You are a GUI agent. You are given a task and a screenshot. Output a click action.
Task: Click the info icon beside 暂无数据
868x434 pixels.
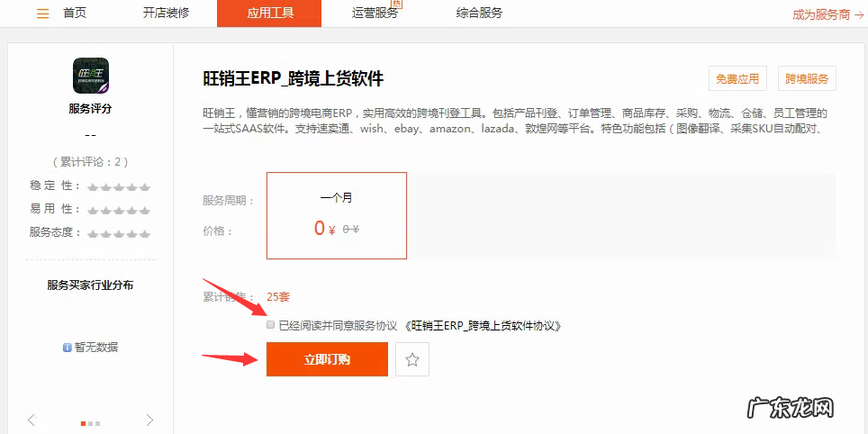pyautogui.click(x=68, y=348)
